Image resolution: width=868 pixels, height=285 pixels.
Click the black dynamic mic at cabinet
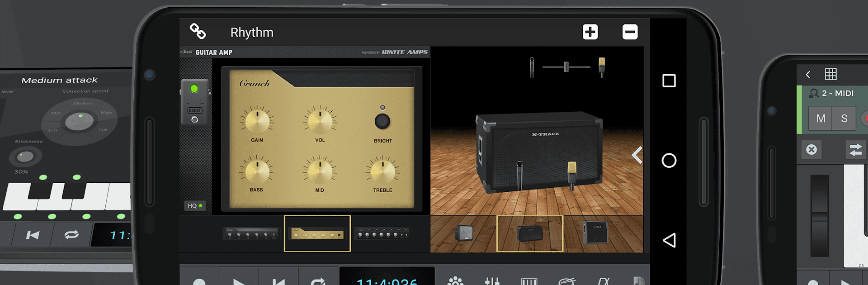click(x=520, y=176)
